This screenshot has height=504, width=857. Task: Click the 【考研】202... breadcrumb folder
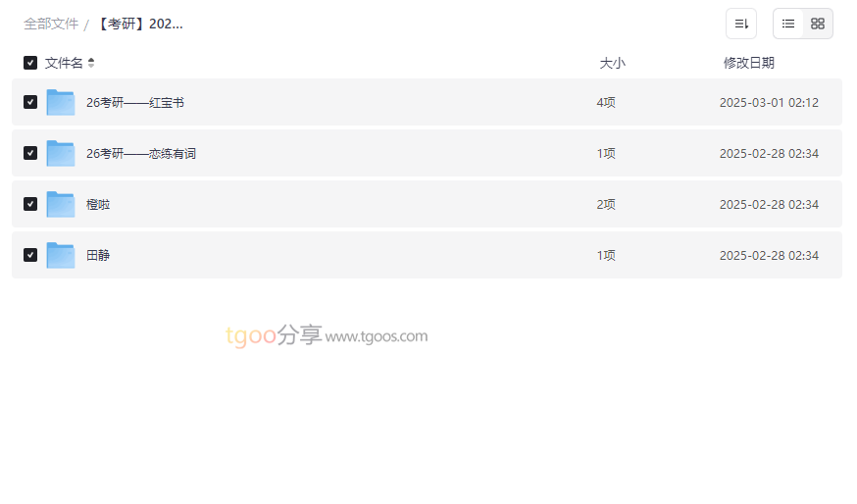(139, 24)
